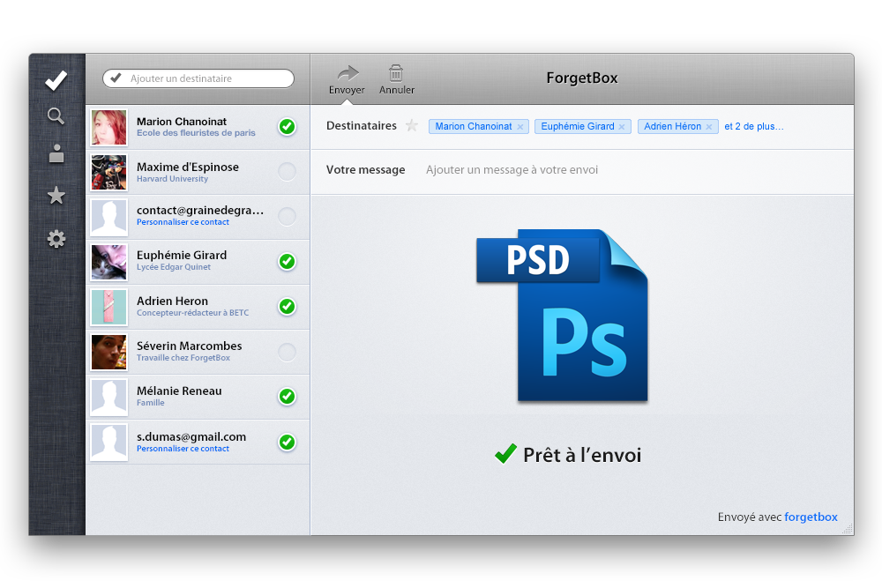Check the contact@grainedegra… contact
The image size is (882, 588).
coord(287,217)
